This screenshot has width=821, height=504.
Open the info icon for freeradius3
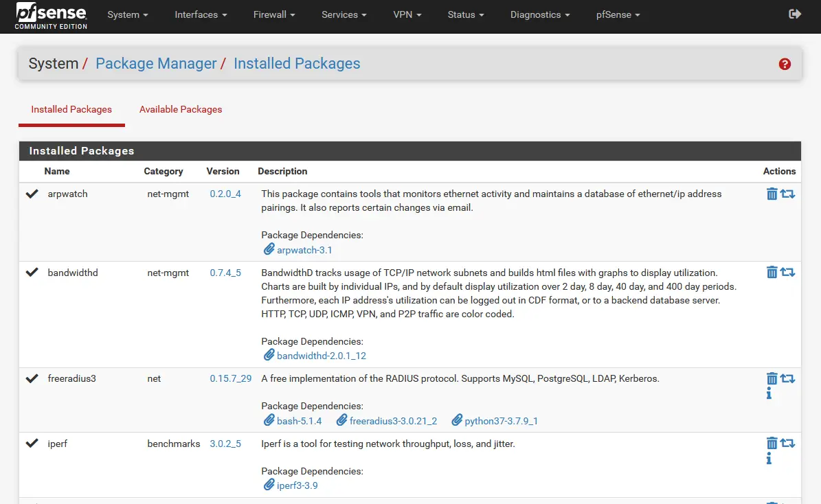click(769, 393)
